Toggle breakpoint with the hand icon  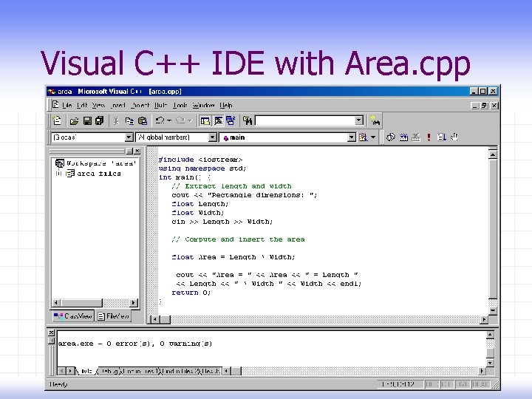(x=454, y=137)
